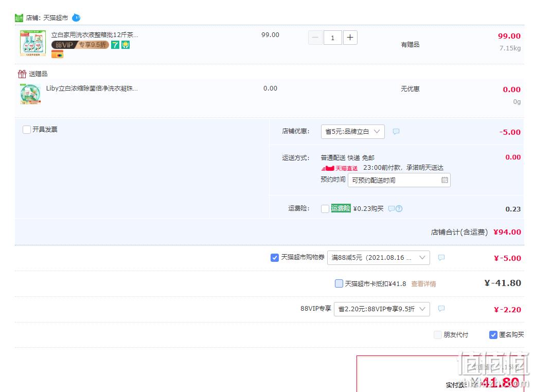Uncheck the 匿名购买 anonymous purchase checkbox
The width and height of the screenshot is (534, 392).
point(493,335)
